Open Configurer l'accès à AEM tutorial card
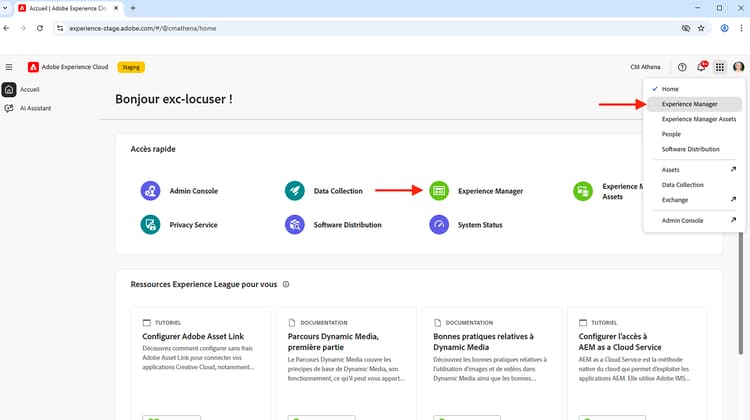The width and height of the screenshot is (750, 420). 637,364
